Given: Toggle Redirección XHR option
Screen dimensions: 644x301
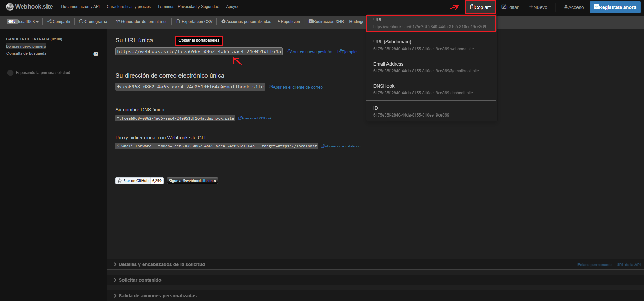Looking at the screenshot, I should (326, 22).
